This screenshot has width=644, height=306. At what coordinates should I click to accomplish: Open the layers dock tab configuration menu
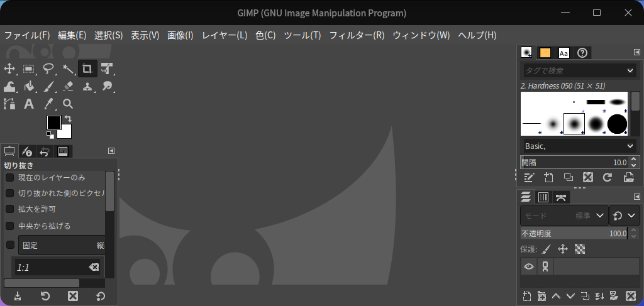point(637,197)
